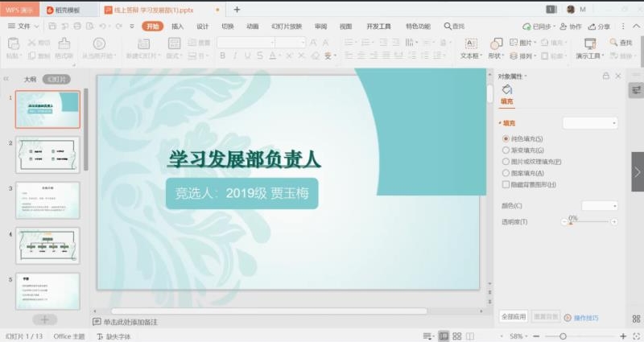Enable hide background graphics (隐藏背景图形) checkbox

pos(506,184)
